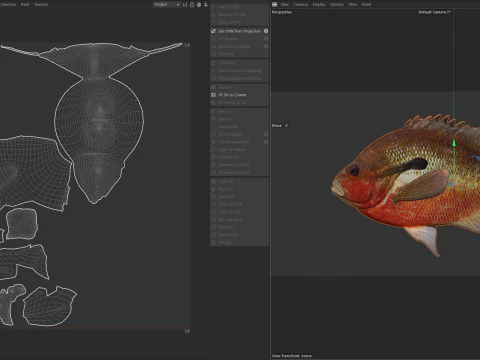Apply Boundary to Quad
Viewport: 480px width, 360px height.
point(240,172)
